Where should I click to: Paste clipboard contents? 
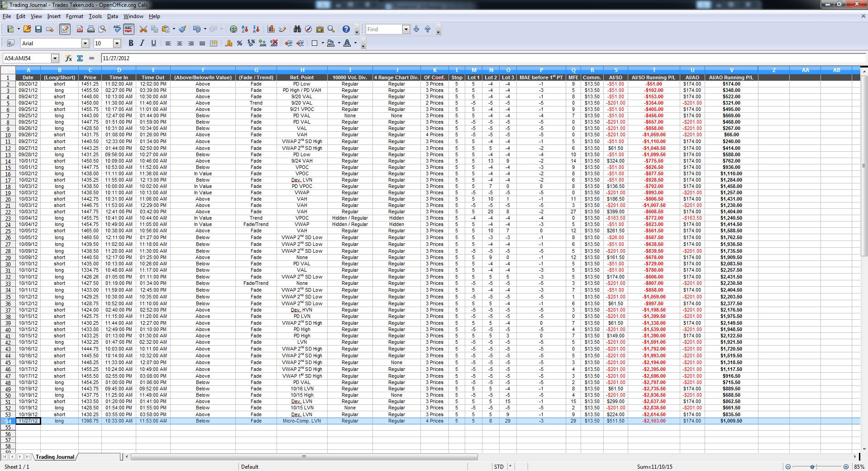click(x=166, y=29)
